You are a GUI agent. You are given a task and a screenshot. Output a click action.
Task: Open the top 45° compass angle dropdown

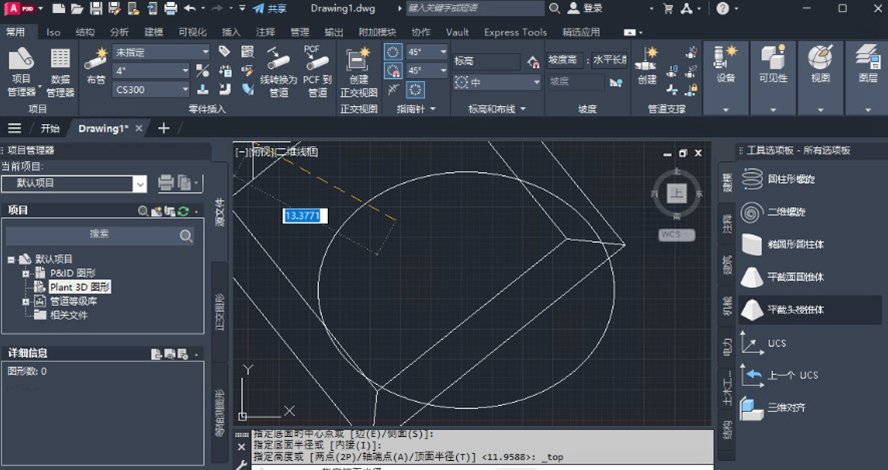tap(428, 52)
